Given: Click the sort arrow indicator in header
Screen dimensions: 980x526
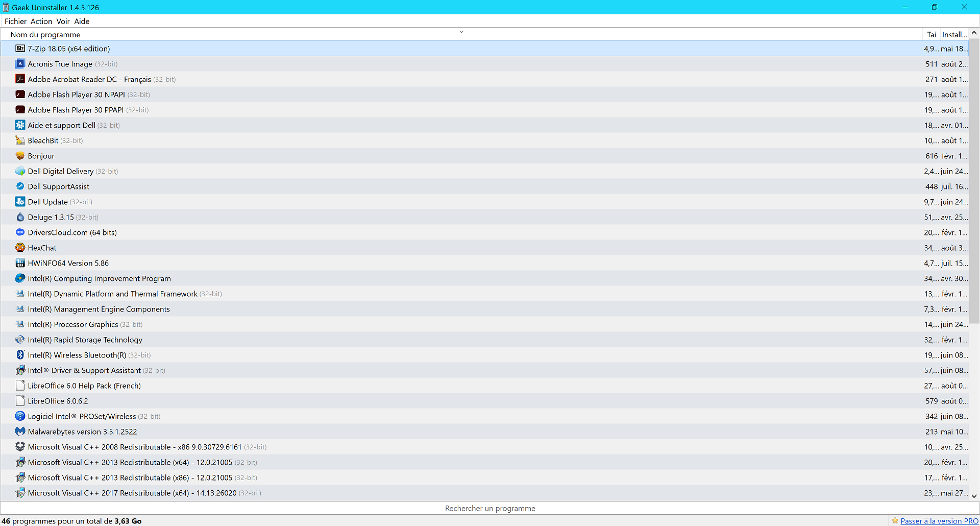Looking at the screenshot, I should (x=461, y=32).
